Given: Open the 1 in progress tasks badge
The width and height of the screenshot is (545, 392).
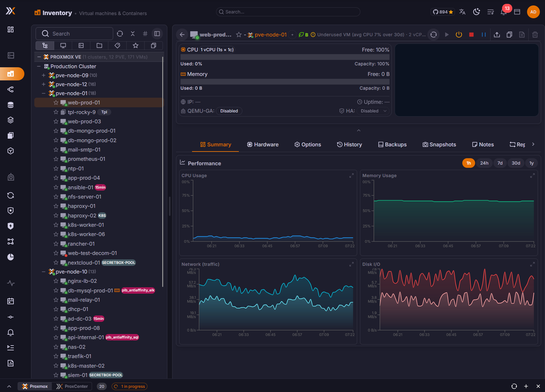Looking at the screenshot, I should tap(130, 386).
